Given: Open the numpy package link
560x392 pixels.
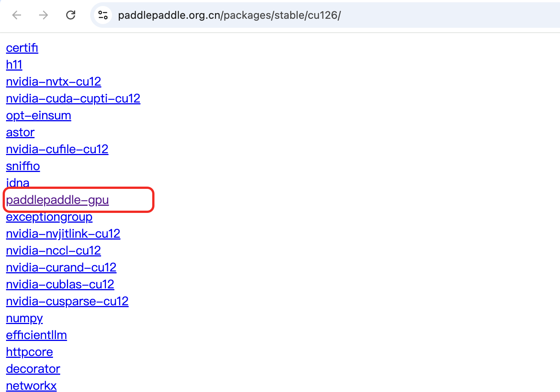Looking at the screenshot, I should (x=24, y=318).
